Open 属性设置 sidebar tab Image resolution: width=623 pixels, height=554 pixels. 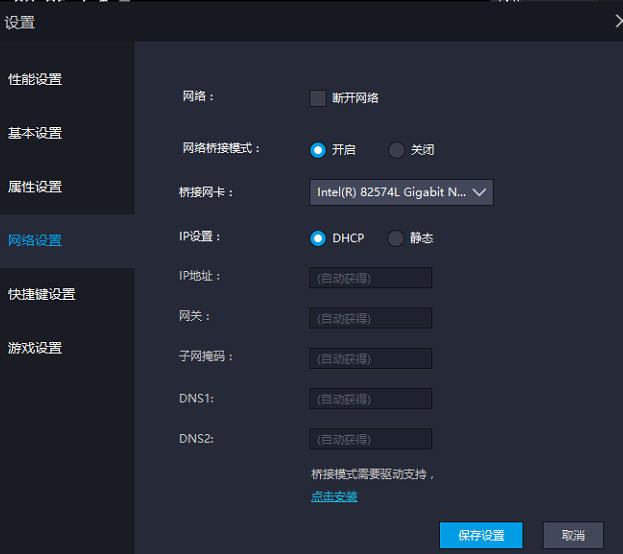[36, 187]
